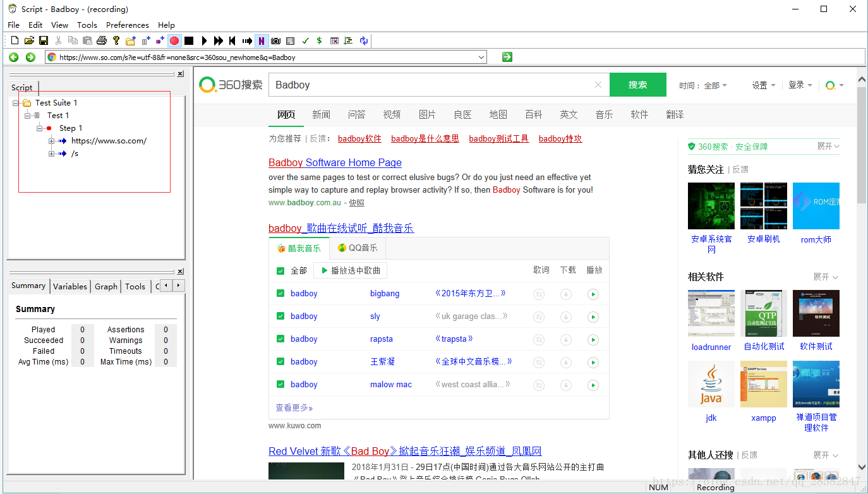Toggle the red Record button
The image size is (868, 494).
[174, 40]
